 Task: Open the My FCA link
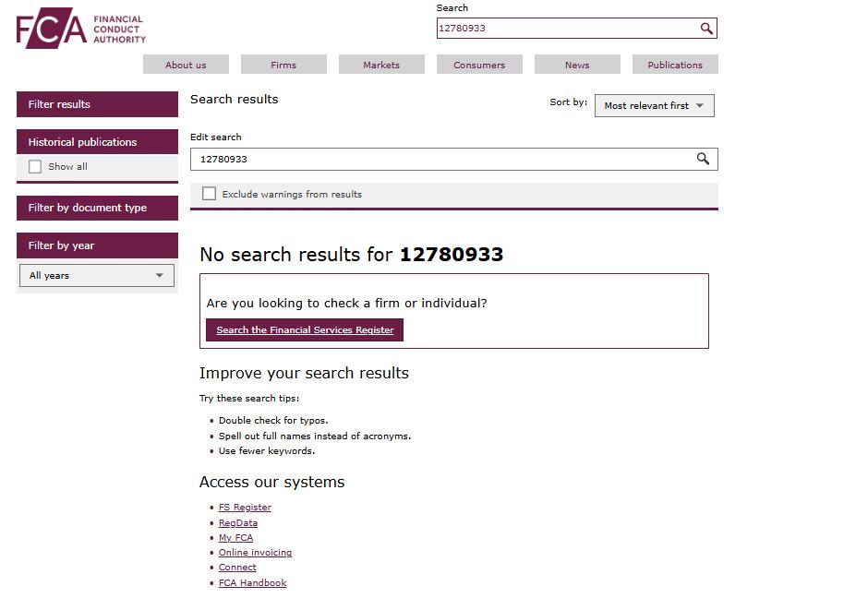pos(235,537)
